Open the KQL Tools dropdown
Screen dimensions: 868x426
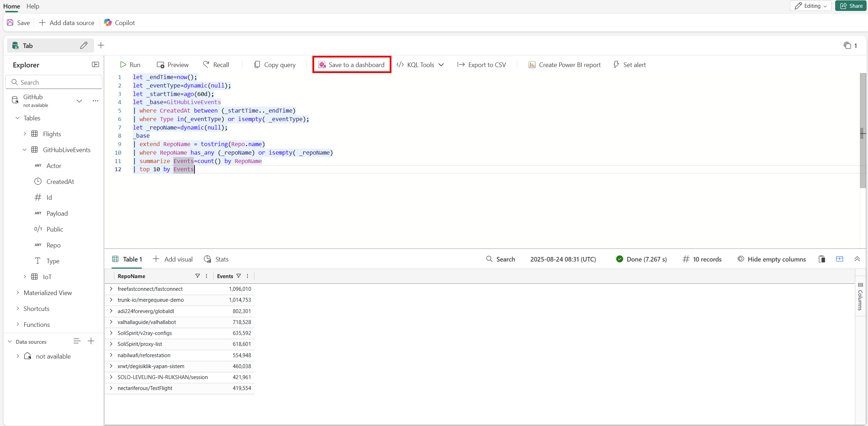420,65
